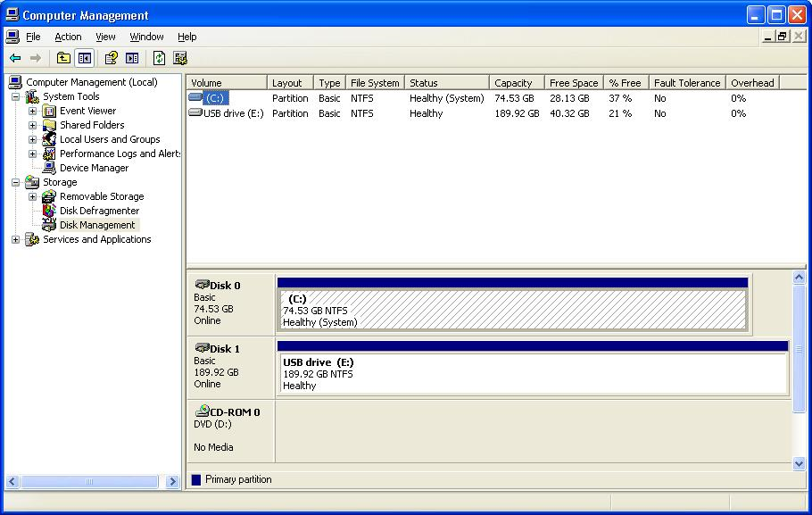
Task: Sort by the File System column header
Action: (x=375, y=83)
